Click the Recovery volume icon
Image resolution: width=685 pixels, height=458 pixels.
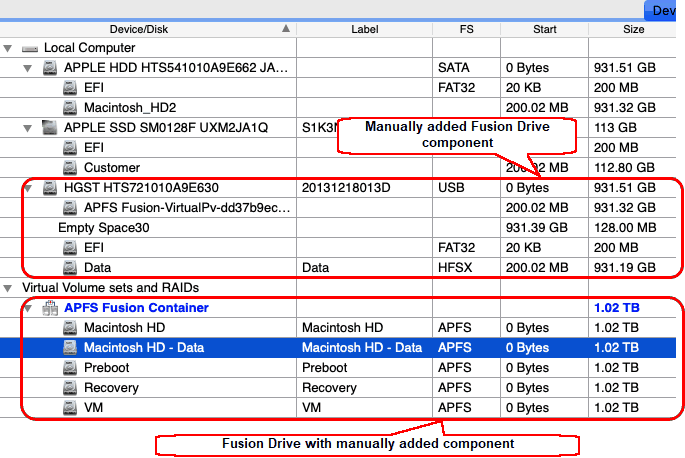(69, 388)
